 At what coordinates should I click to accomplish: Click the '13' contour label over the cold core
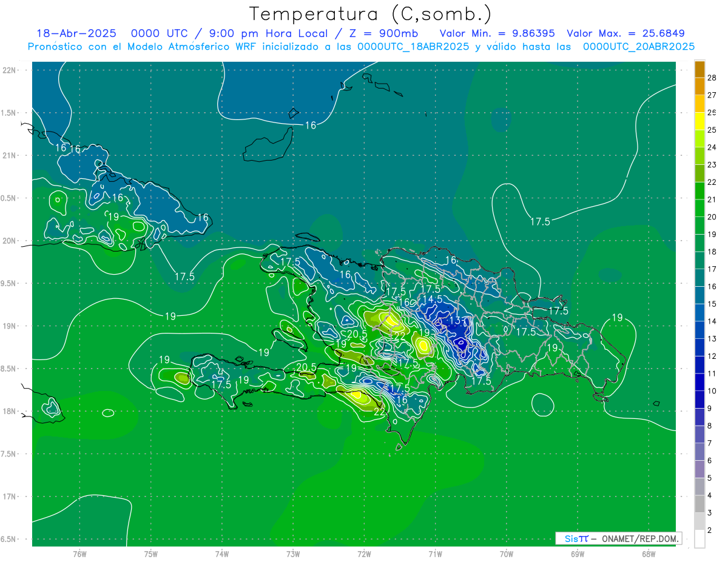click(456, 321)
